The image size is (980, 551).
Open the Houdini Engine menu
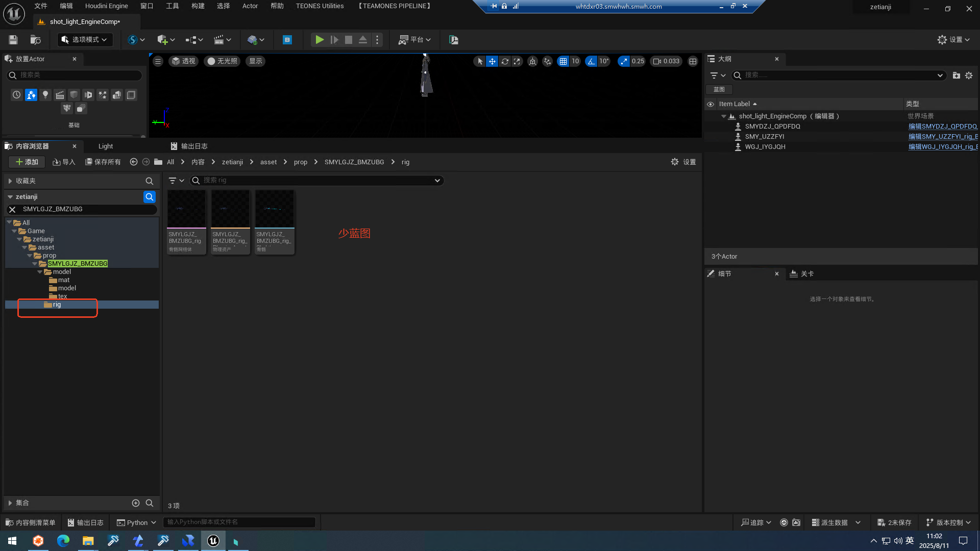[106, 6]
